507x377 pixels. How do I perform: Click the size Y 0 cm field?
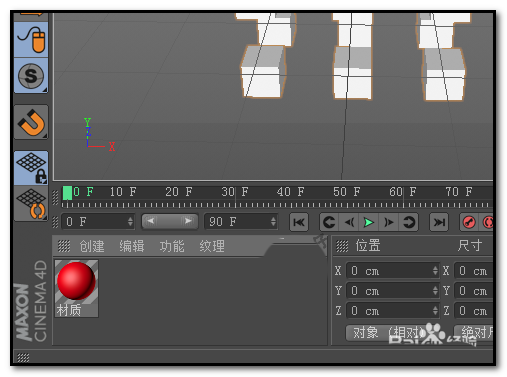pyautogui.click(x=474, y=291)
